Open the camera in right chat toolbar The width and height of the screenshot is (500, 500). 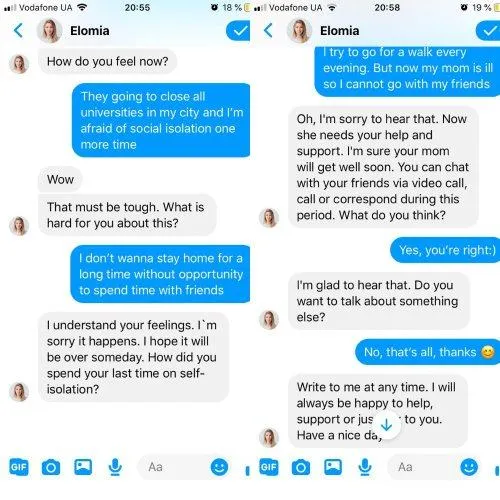301,467
